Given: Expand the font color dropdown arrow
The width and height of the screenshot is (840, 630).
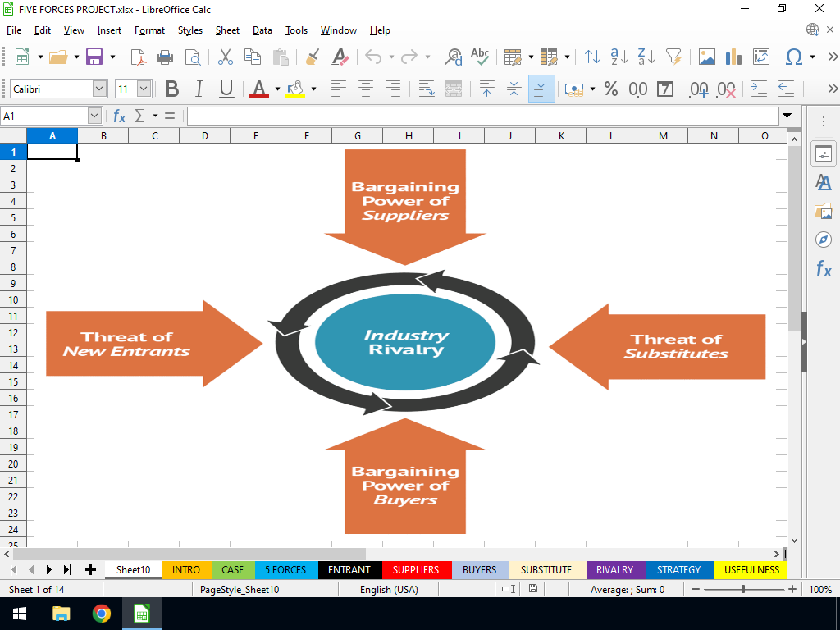Looking at the screenshot, I should coord(277,89).
